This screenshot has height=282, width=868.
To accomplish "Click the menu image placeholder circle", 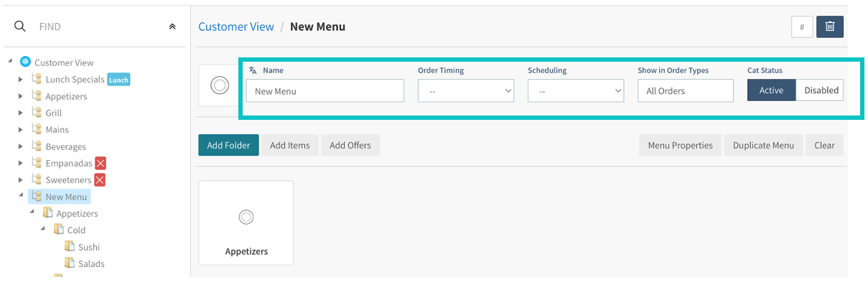I will pos(220,85).
